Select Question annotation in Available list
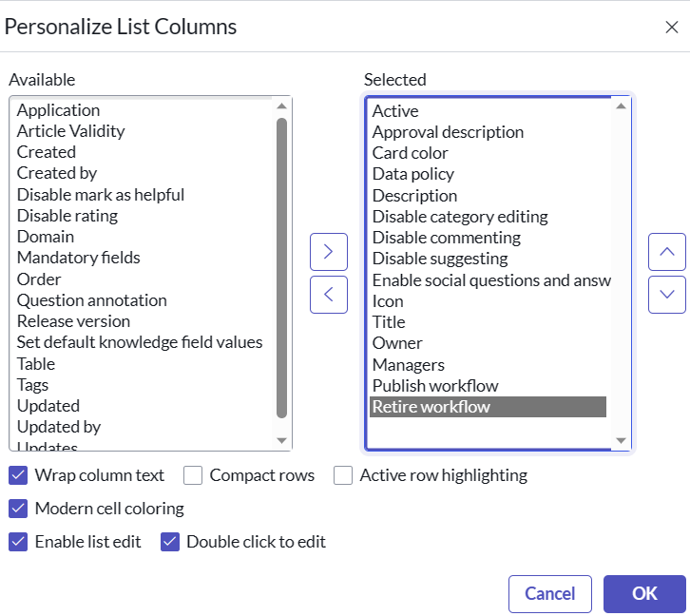 click(91, 300)
